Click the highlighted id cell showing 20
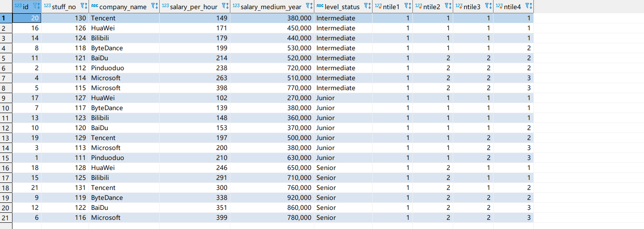This screenshot has width=644, height=229. pyautogui.click(x=27, y=18)
